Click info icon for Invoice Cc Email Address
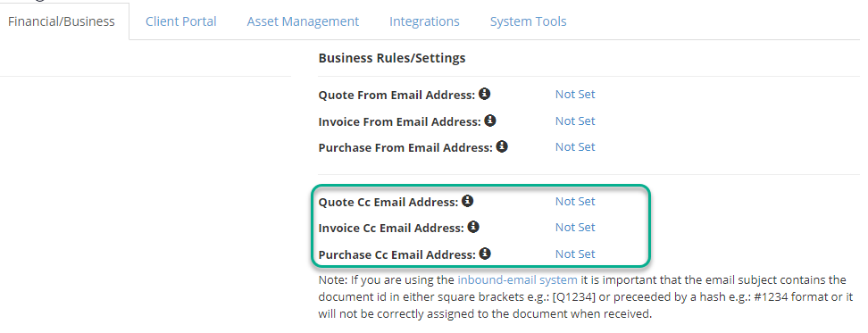 473,227
